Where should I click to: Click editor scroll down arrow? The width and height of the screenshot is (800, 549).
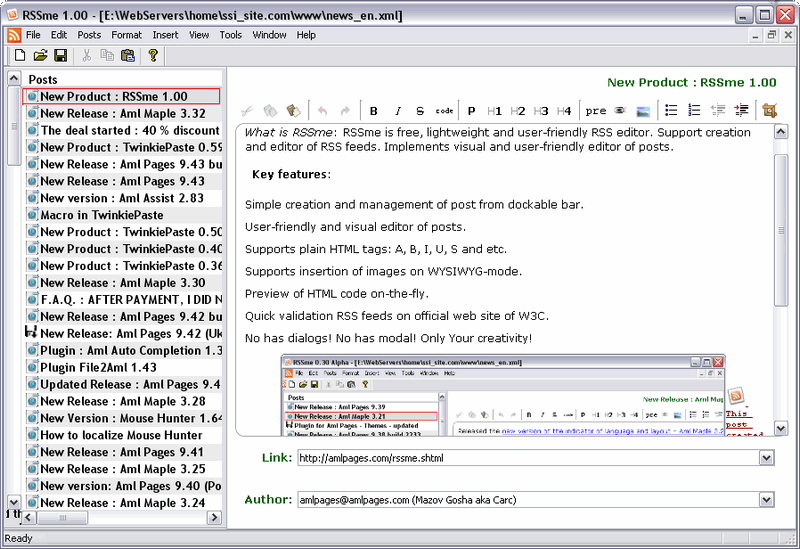781,428
